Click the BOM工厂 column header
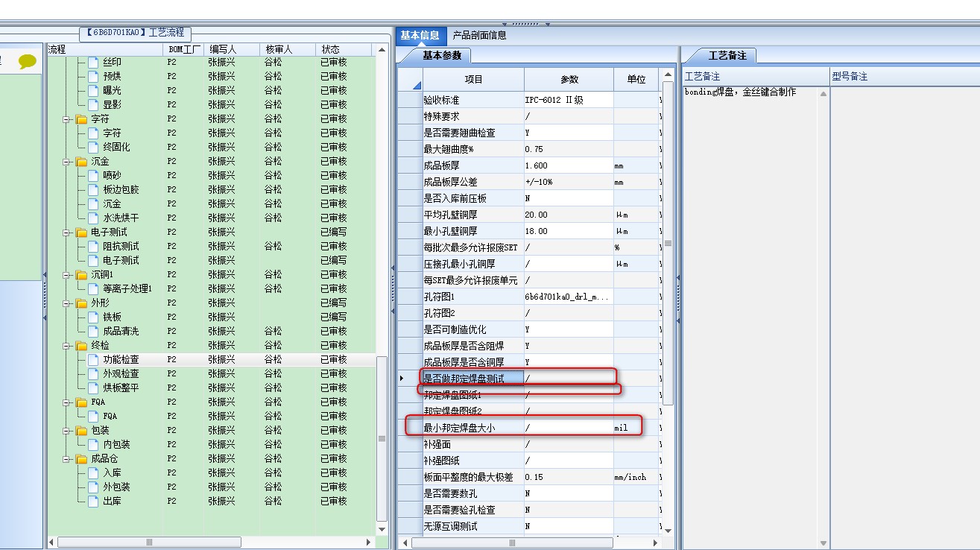Screen dimensions: 980x550 pos(184,49)
